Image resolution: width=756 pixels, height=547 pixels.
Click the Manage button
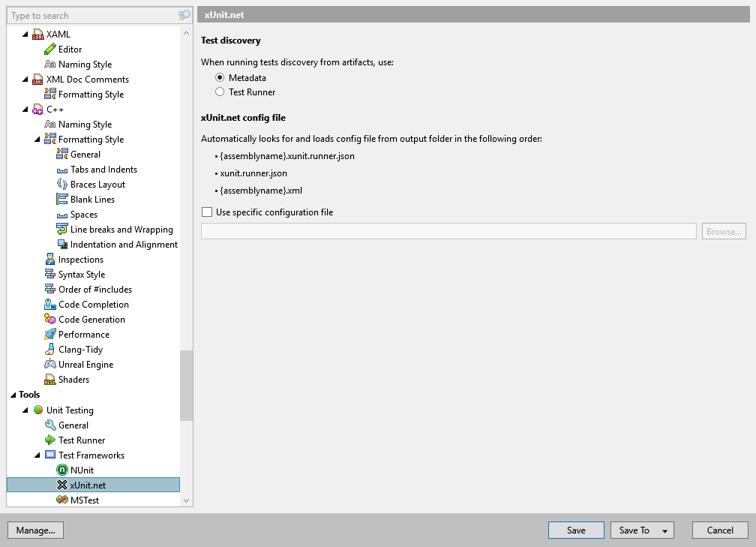click(x=35, y=530)
